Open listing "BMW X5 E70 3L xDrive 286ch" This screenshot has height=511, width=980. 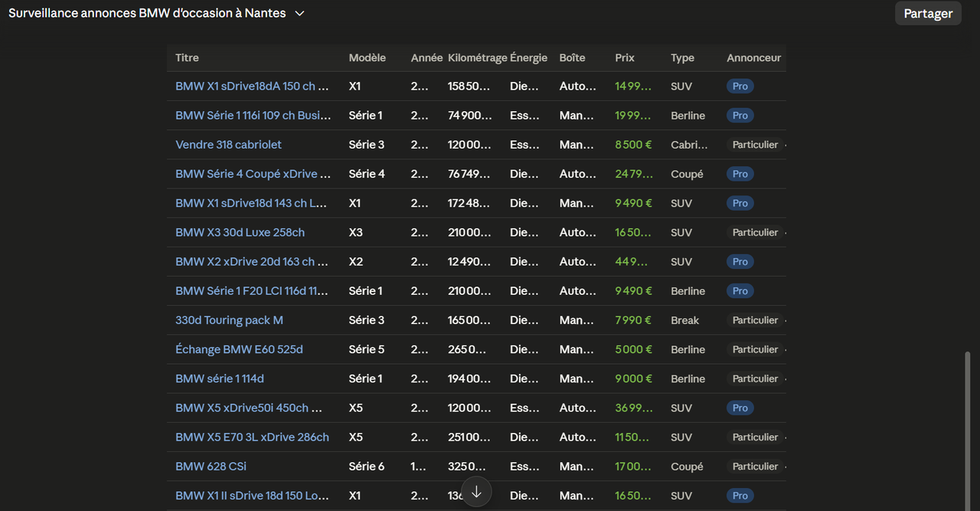[252, 437]
